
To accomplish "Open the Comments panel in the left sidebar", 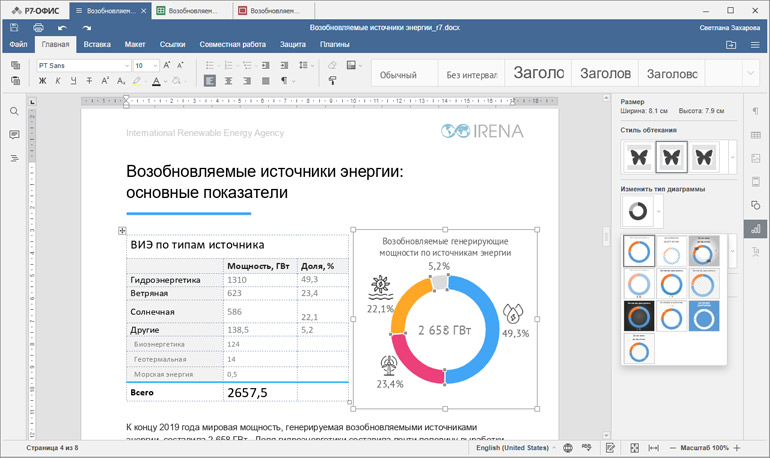I will click(x=15, y=134).
